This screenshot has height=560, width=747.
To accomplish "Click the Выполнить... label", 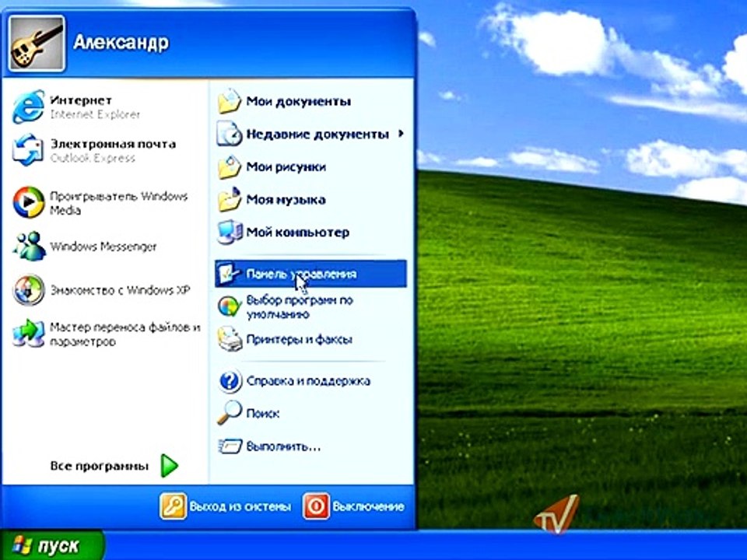I will tap(283, 446).
